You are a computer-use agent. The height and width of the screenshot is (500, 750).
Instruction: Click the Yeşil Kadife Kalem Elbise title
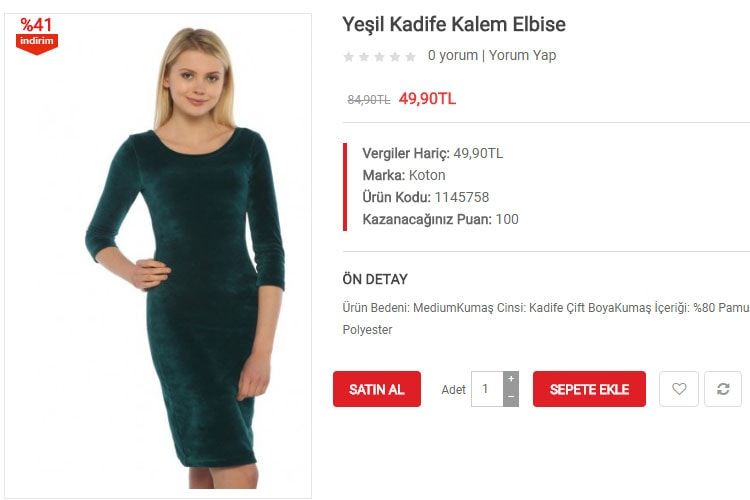click(454, 24)
